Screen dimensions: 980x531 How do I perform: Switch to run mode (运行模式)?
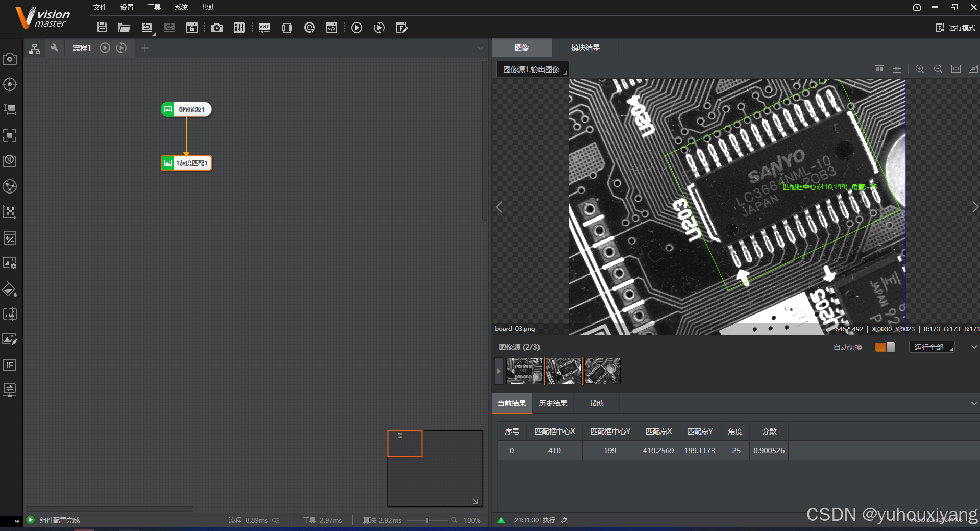tap(955, 28)
